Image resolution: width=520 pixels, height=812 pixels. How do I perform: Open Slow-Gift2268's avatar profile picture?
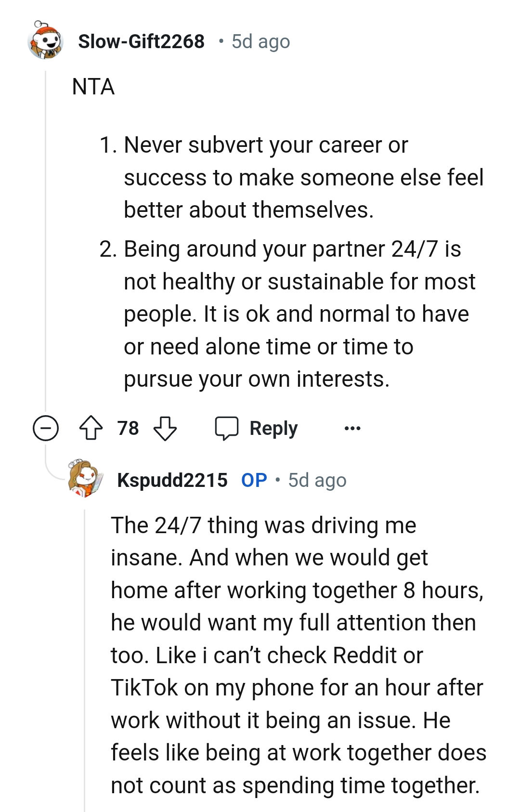tap(46, 41)
